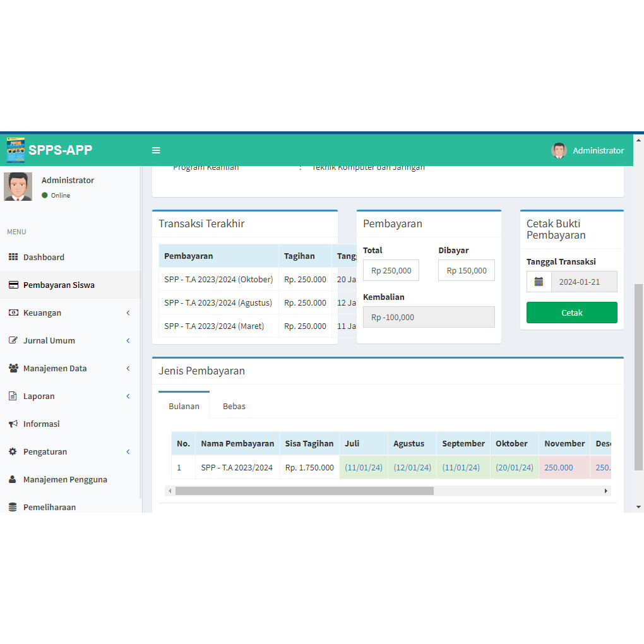Click the page scrollbar up arrow

pyautogui.click(x=638, y=140)
